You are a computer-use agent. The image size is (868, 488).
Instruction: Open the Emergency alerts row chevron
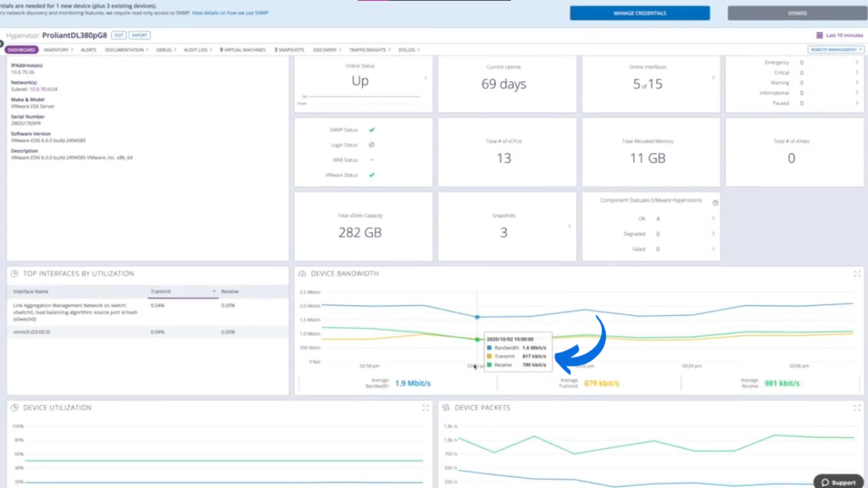857,63
